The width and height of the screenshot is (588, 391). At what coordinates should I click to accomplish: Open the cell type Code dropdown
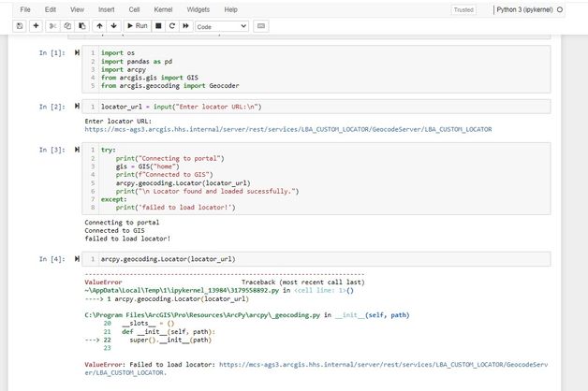[x=221, y=25]
